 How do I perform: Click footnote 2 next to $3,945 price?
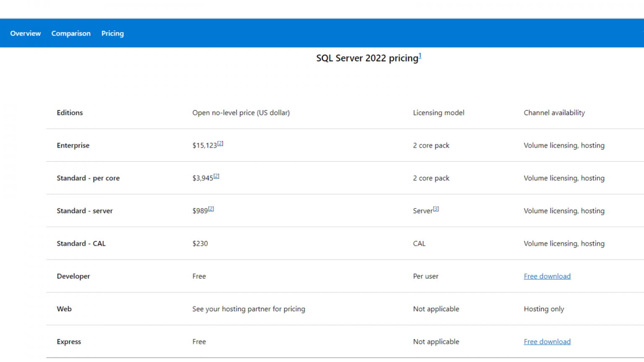coord(217,175)
